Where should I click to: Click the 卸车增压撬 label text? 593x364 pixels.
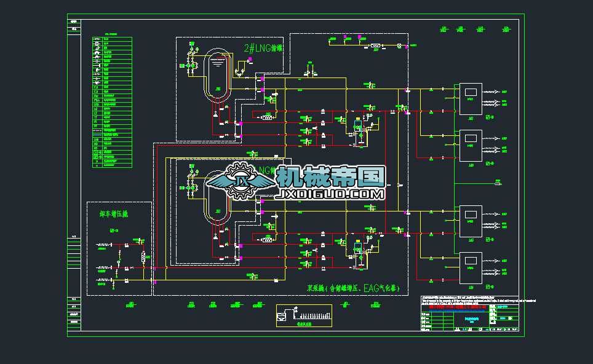point(114,215)
